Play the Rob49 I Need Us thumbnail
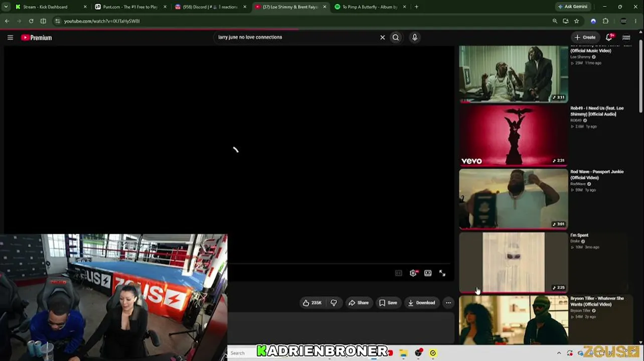Viewport: 644px width, 361px height. click(514, 135)
